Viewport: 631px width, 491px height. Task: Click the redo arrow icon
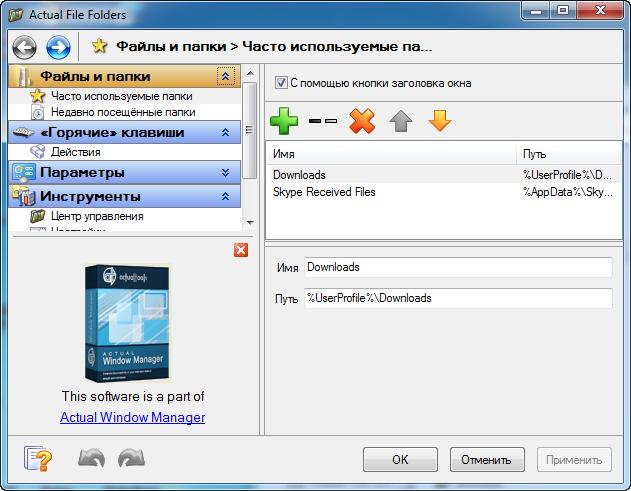coord(132,458)
